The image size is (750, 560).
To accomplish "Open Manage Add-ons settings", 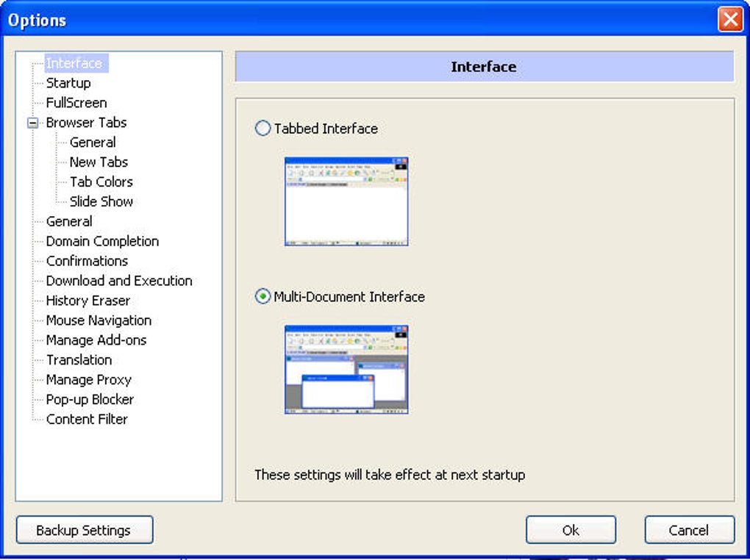I will point(96,340).
